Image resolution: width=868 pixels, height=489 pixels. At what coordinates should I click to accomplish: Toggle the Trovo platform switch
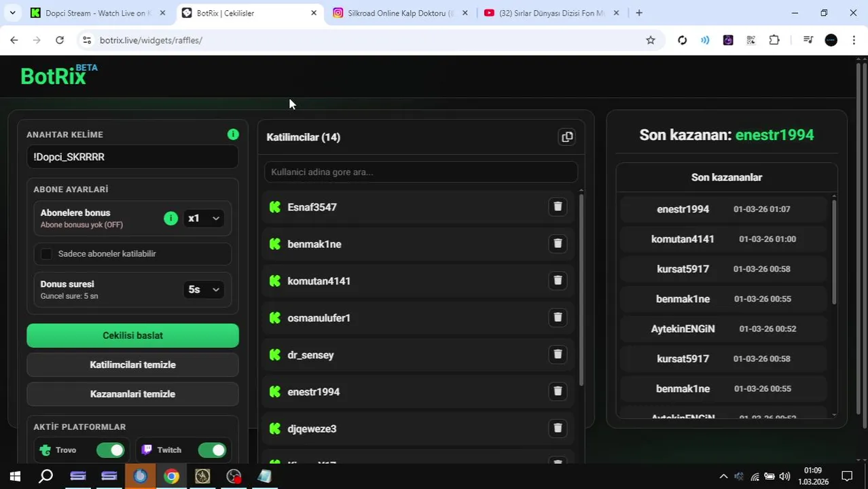110,450
